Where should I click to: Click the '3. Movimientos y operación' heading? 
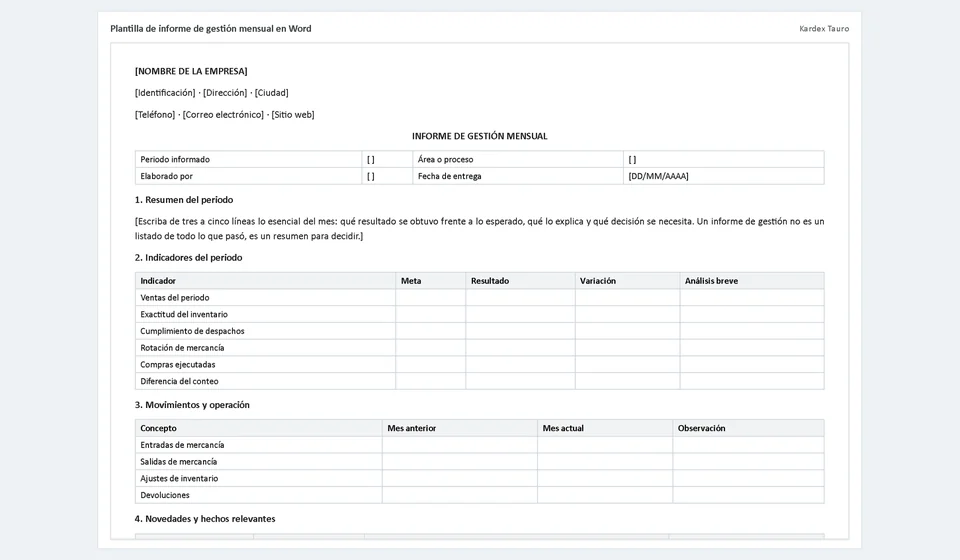tap(192, 405)
